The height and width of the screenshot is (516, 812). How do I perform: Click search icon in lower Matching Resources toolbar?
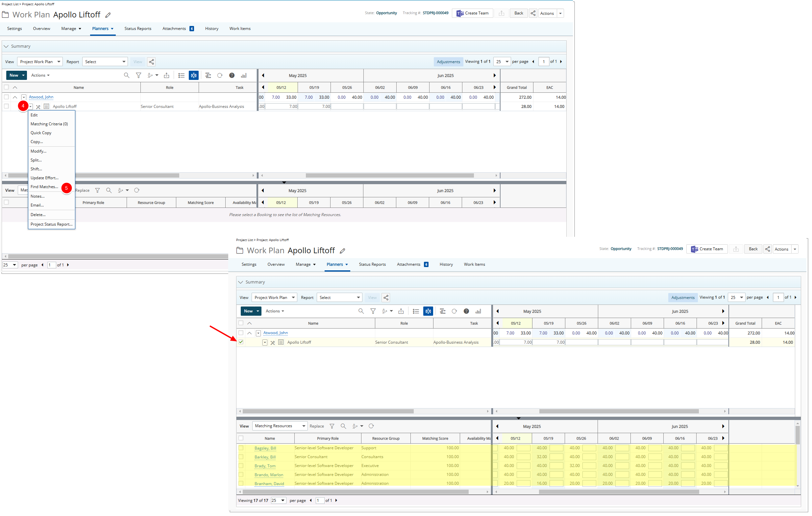(343, 426)
